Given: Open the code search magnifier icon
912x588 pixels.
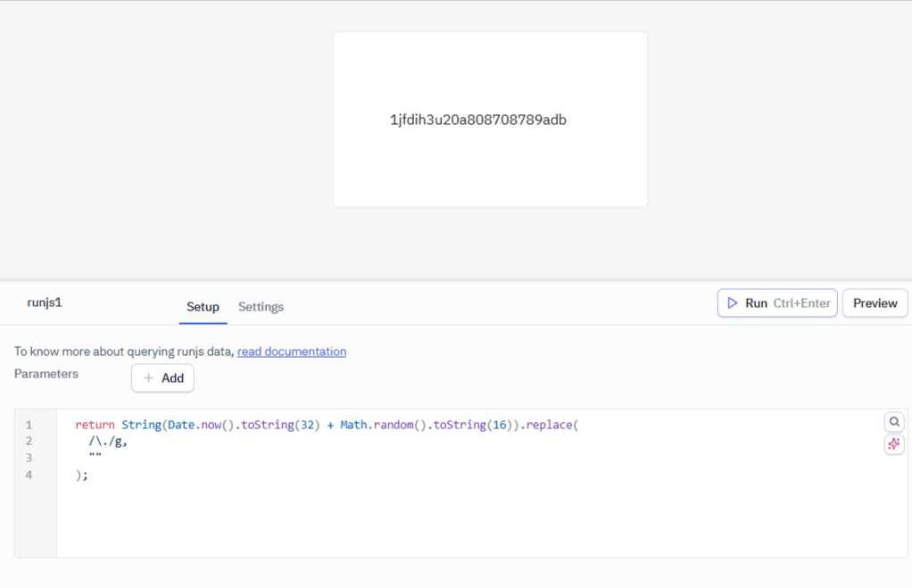Looking at the screenshot, I should click(x=894, y=422).
